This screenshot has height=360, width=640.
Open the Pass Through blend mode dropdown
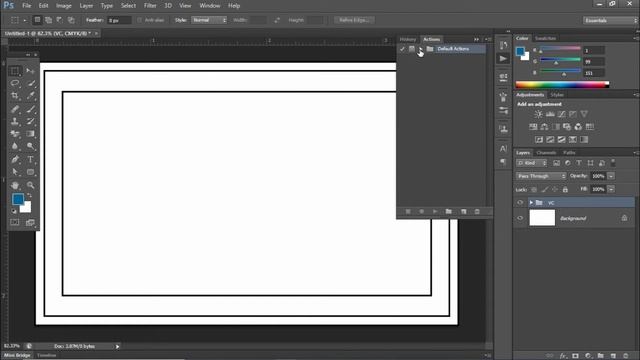[541, 176]
